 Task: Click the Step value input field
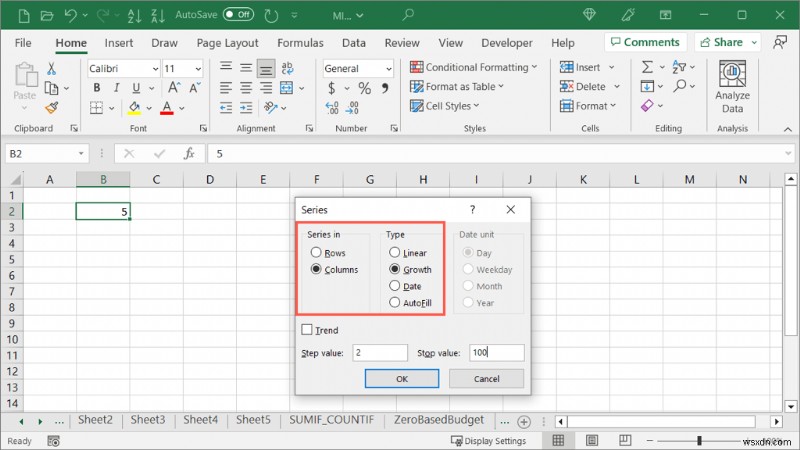pyautogui.click(x=380, y=353)
